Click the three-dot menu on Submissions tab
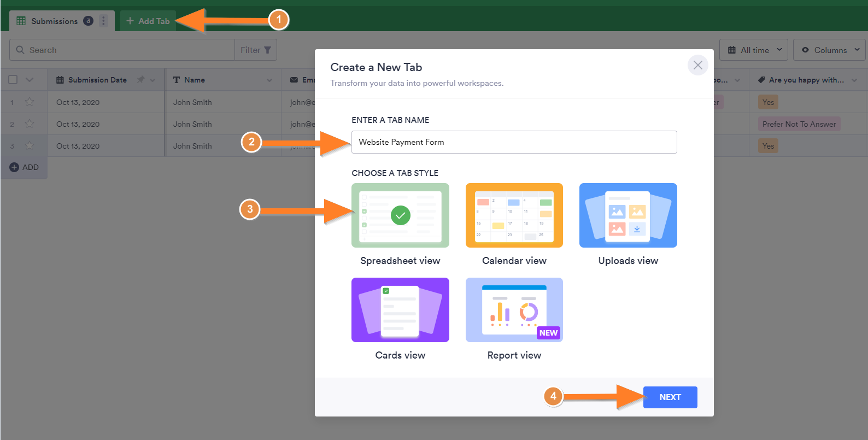The width and height of the screenshot is (868, 440). click(x=103, y=21)
